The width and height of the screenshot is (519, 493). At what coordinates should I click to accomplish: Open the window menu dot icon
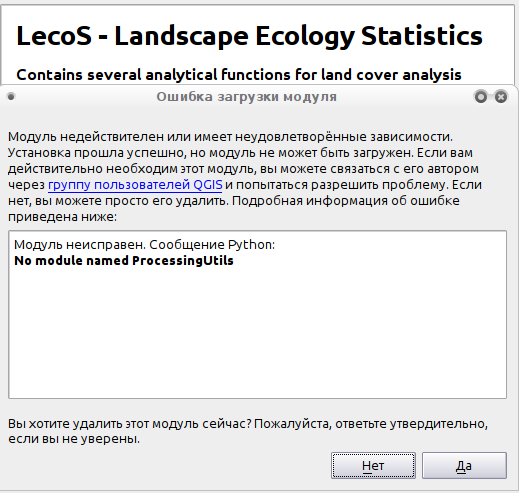11,97
